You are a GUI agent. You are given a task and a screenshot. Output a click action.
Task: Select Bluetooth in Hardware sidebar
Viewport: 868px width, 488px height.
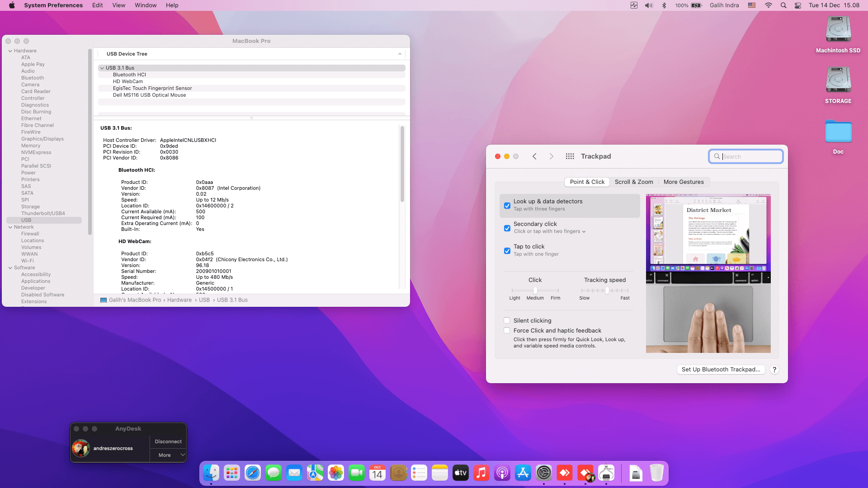(33, 78)
